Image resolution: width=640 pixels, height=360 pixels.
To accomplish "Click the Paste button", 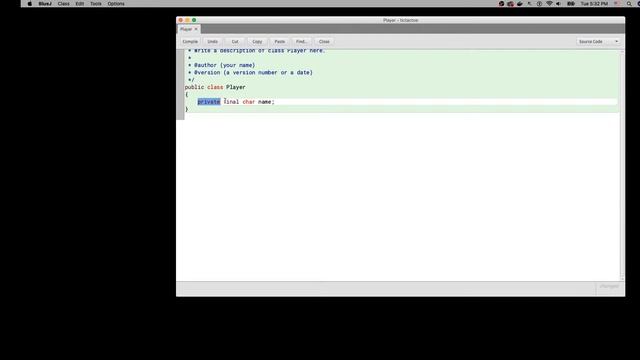I will [280, 42].
